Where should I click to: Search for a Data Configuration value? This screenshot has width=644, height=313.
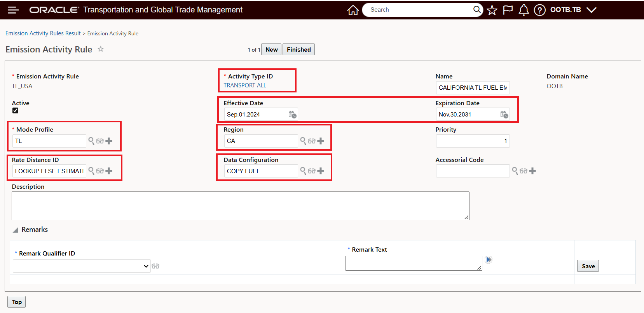303,170
